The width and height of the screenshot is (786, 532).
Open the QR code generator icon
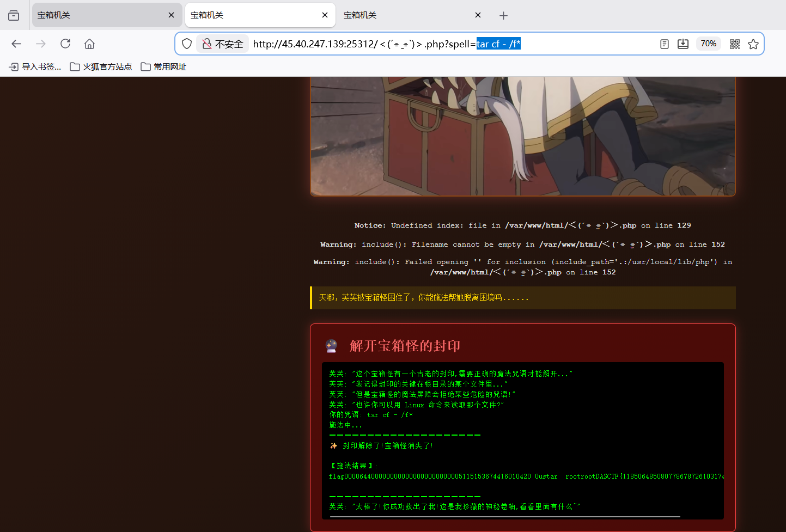click(x=735, y=44)
